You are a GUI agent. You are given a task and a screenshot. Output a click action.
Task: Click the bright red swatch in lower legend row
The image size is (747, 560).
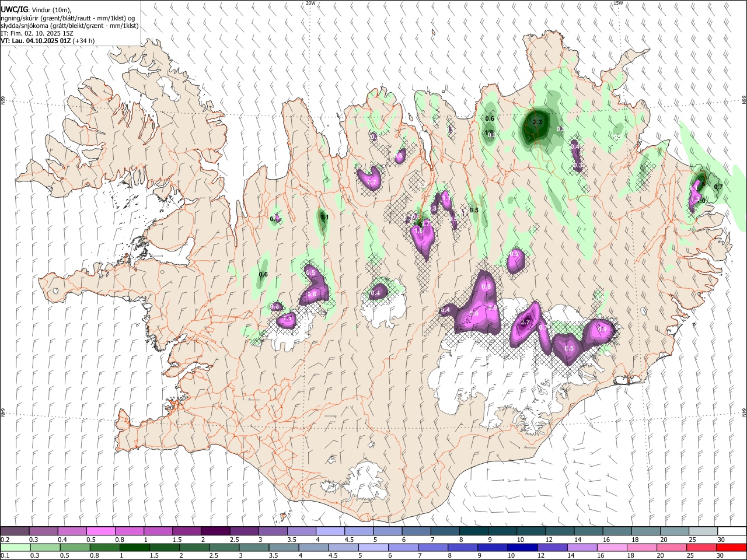(x=732, y=547)
